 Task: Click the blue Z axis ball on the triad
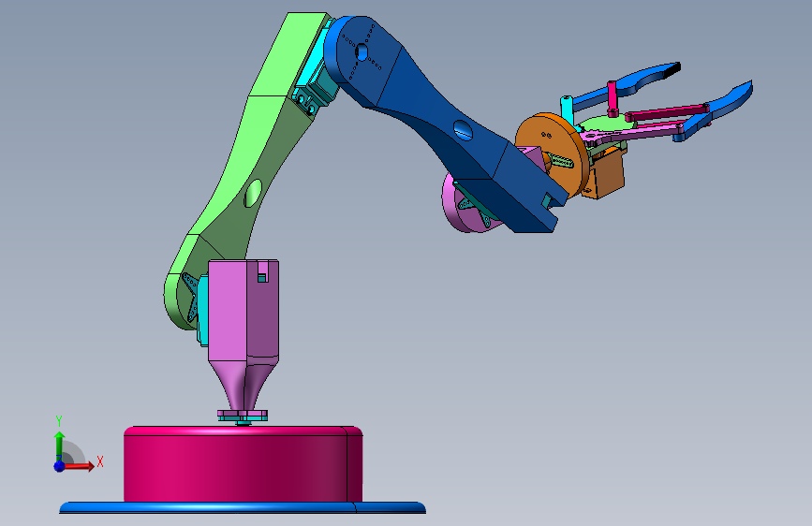60,466
